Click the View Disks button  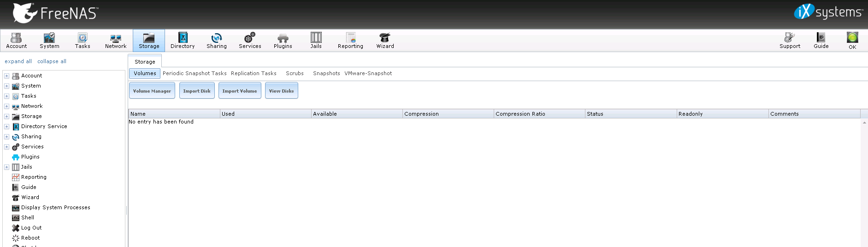[x=282, y=91]
